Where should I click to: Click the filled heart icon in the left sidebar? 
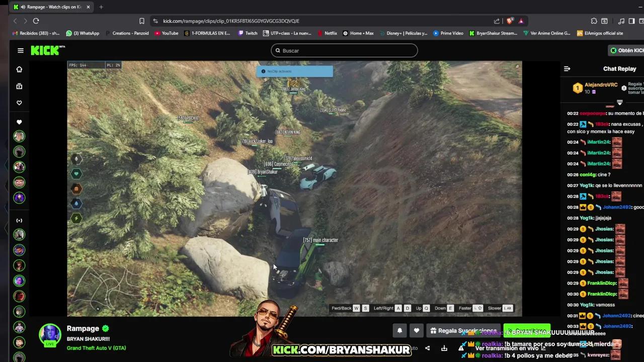(19, 122)
